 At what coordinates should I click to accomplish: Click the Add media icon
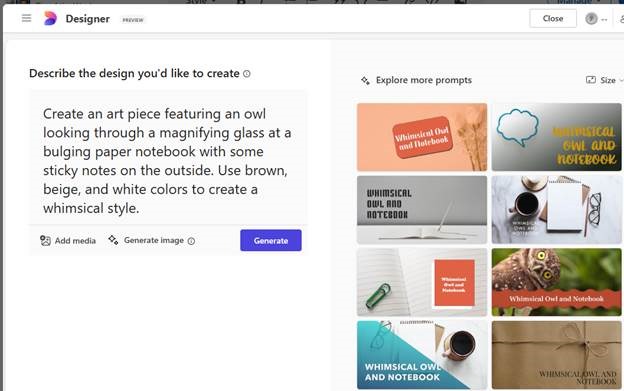pyautogui.click(x=45, y=241)
